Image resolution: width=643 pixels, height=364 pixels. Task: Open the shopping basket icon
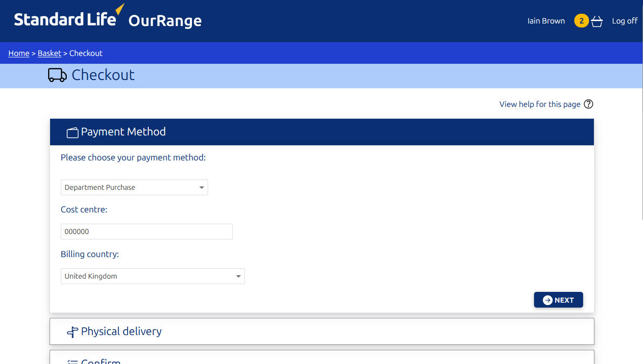[597, 22]
